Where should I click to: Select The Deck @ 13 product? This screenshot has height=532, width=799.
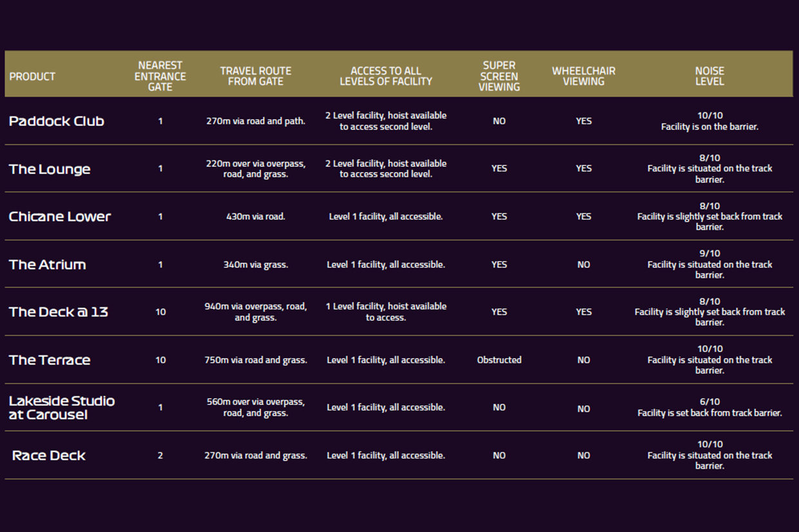[x=59, y=312]
